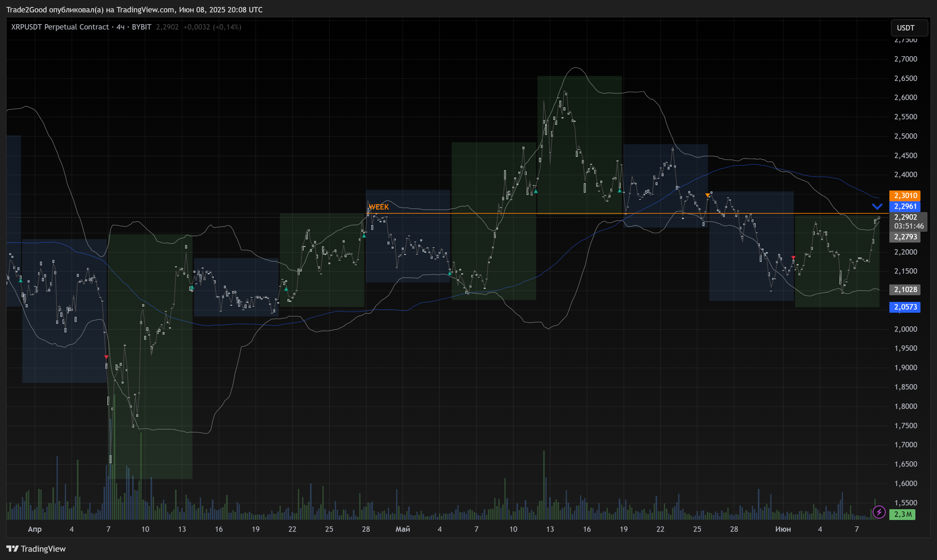
Task: Click the blue 2,0573 price label
Action: [x=905, y=307]
